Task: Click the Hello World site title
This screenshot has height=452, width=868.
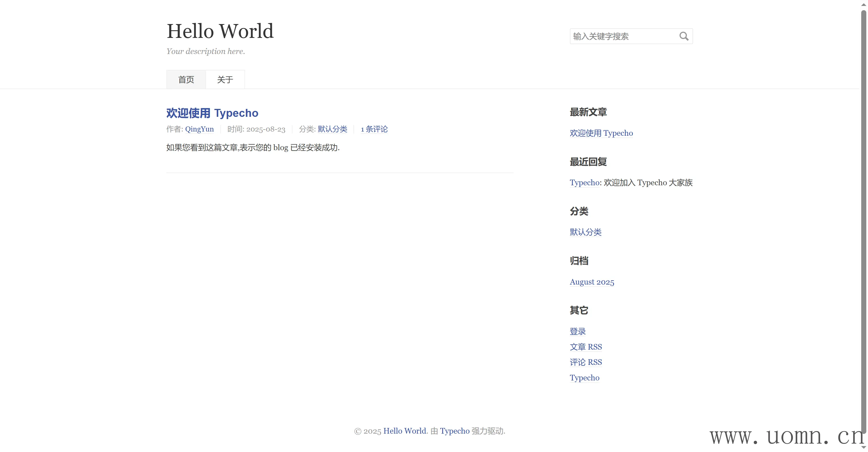Action: point(220,31)
